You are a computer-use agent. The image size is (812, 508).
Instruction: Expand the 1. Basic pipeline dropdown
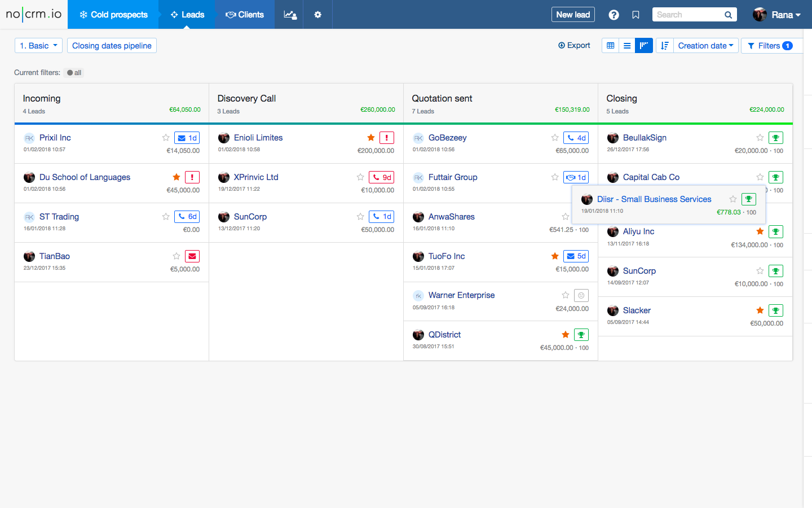click(x=38, y=46)
